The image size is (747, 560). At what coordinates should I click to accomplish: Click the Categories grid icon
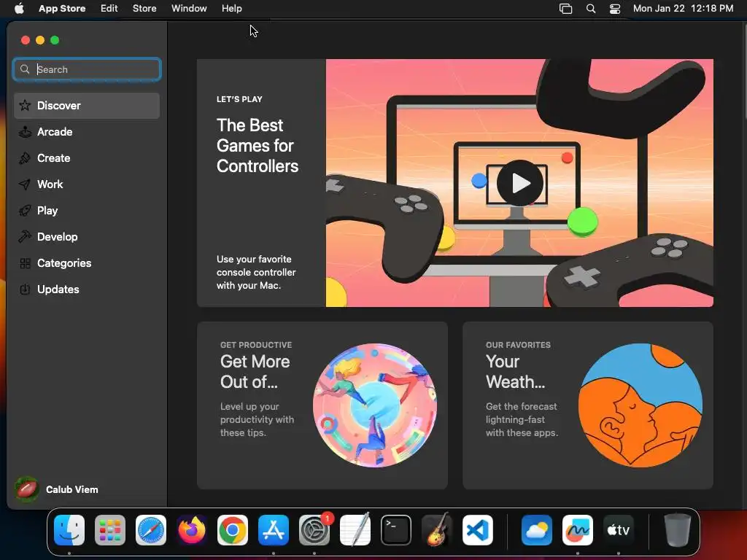click(x=25, y=262)
